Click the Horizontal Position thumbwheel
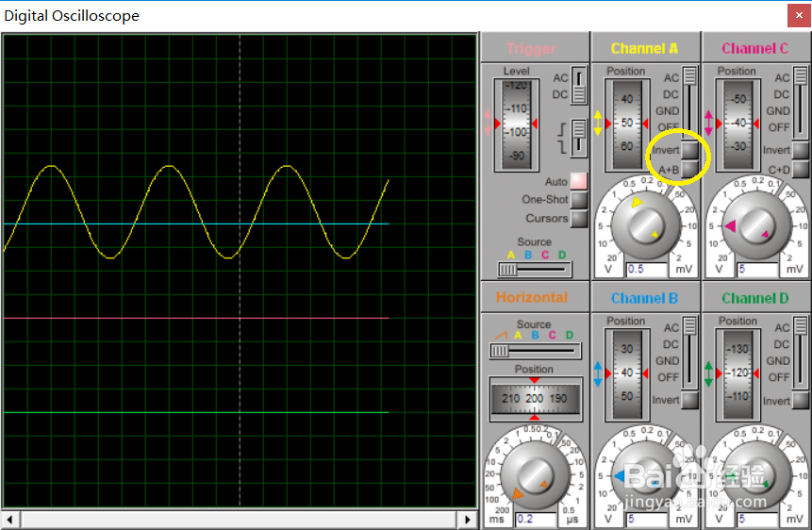The image size is (812, 530). (x=535, y=398)
